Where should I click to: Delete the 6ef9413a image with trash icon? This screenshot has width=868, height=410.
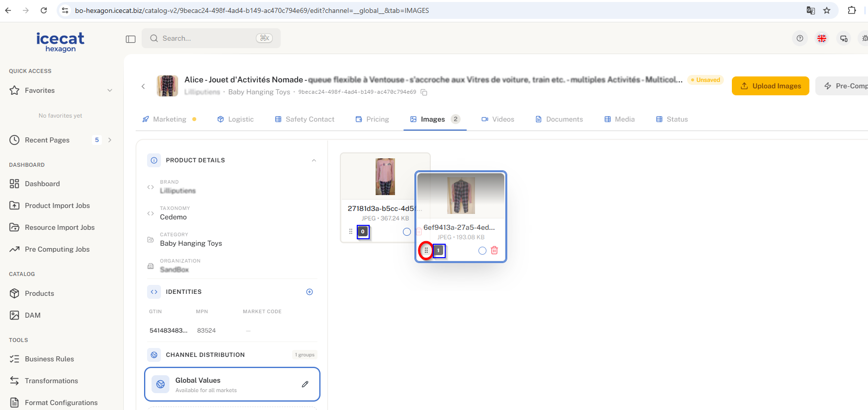point(494,251)
